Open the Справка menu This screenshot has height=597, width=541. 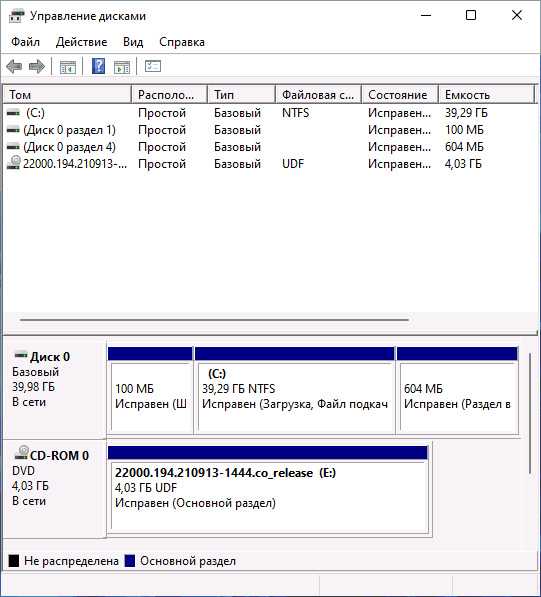tap(182, 42)
